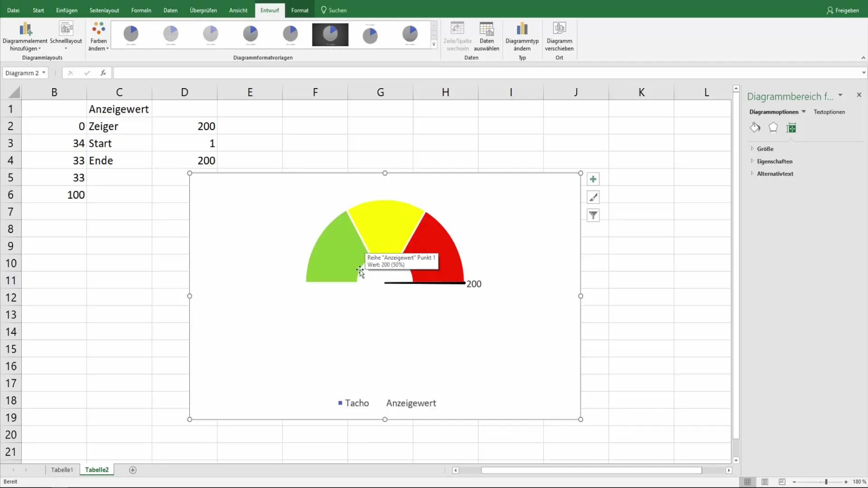Screen dimensions: 868x488
Task: Click the confirm formula checkmark icon
Action: coord(87,73)
